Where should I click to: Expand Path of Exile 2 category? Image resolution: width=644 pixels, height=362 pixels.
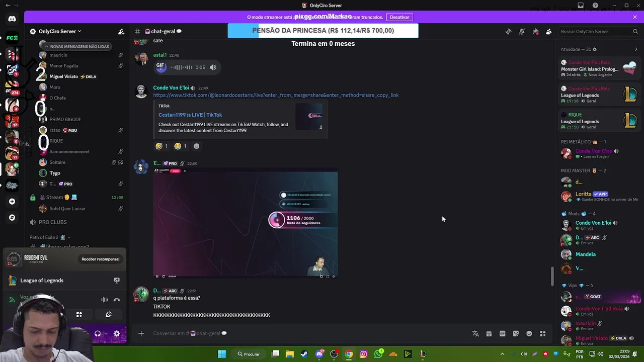[49, 237]
